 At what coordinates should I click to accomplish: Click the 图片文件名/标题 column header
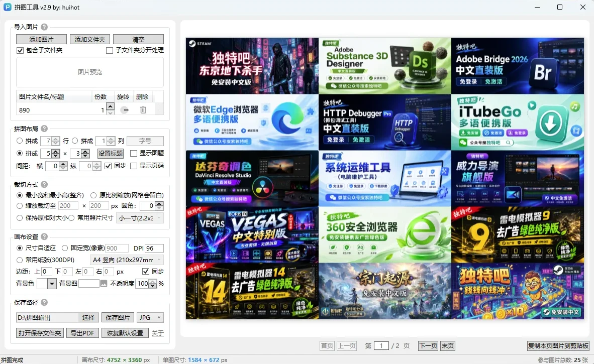coord(54,97)
